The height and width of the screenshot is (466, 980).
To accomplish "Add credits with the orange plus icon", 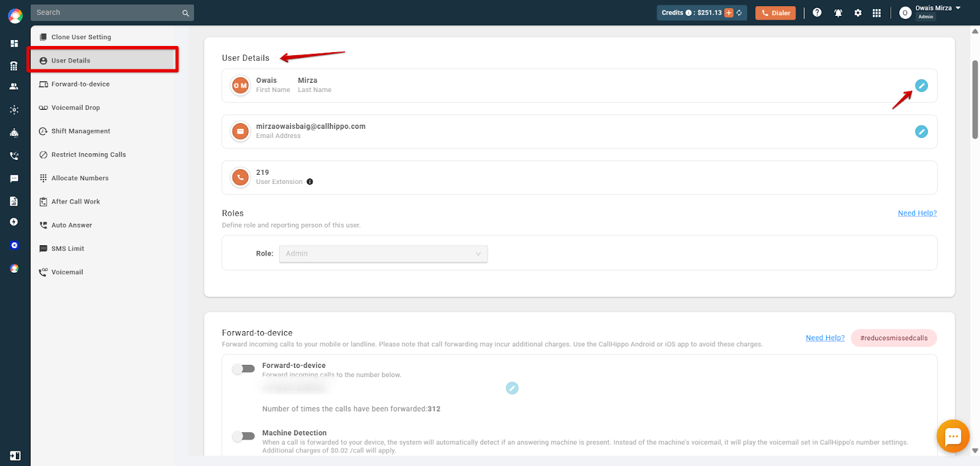I will [x=729, y=13].
